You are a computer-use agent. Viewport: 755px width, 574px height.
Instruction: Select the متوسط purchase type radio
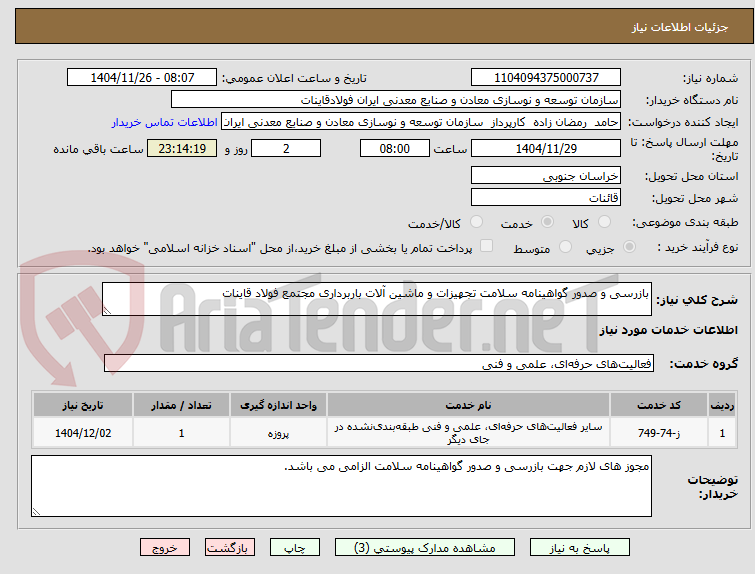coord(565,247)
